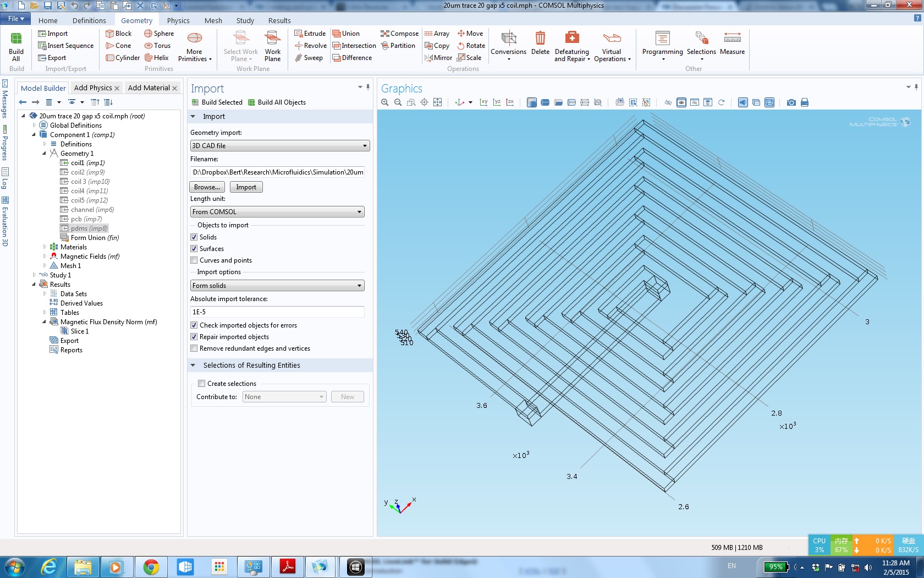Screen dimensions: 924x578
Task: Collapse the Selections of Resulting Entities section
Action: [193, 366]
